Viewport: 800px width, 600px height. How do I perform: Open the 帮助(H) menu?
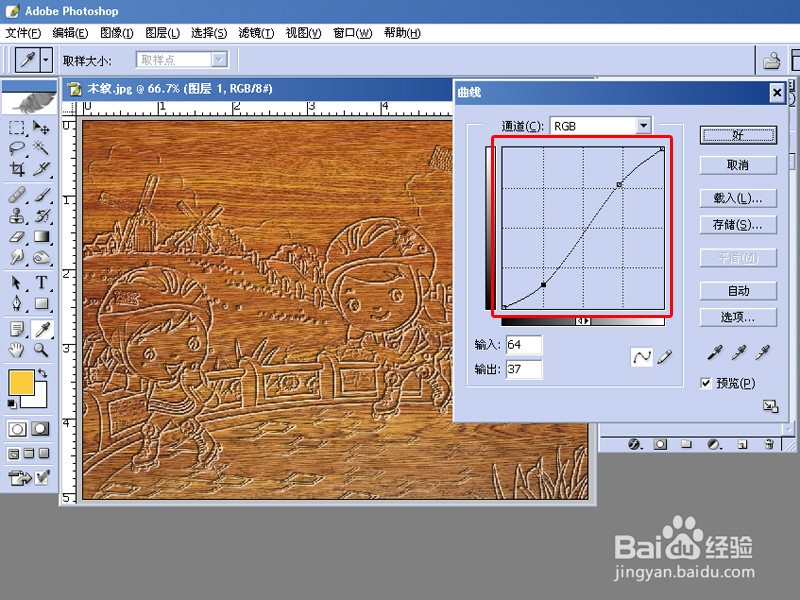(x=402, y=33)
